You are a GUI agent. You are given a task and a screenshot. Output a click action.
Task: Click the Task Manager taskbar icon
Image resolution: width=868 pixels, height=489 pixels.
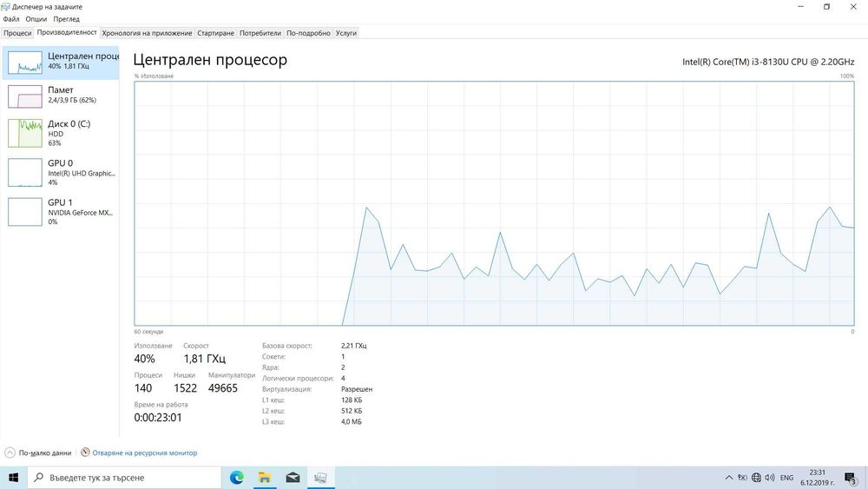coord(320,478)
